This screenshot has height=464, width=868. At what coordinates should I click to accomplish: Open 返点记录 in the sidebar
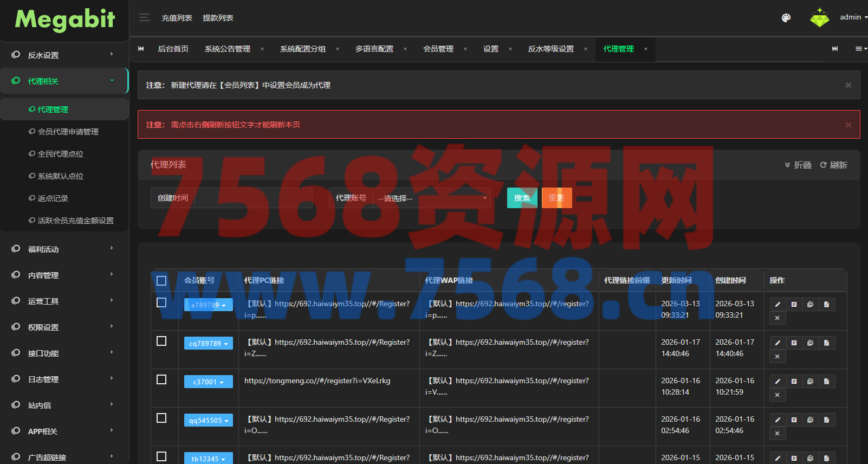click(53, 198)
